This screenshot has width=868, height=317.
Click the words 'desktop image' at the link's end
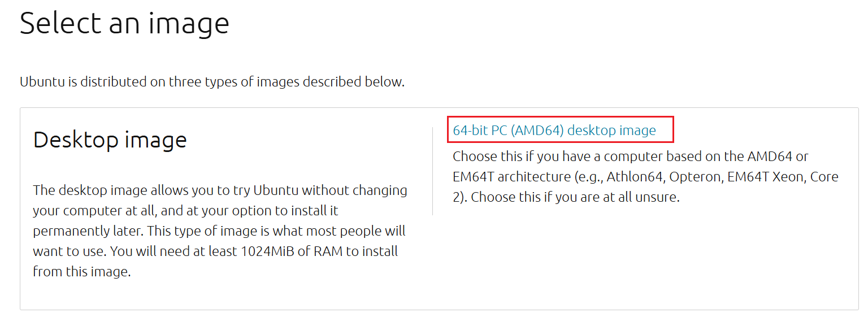tap(611, 131)
